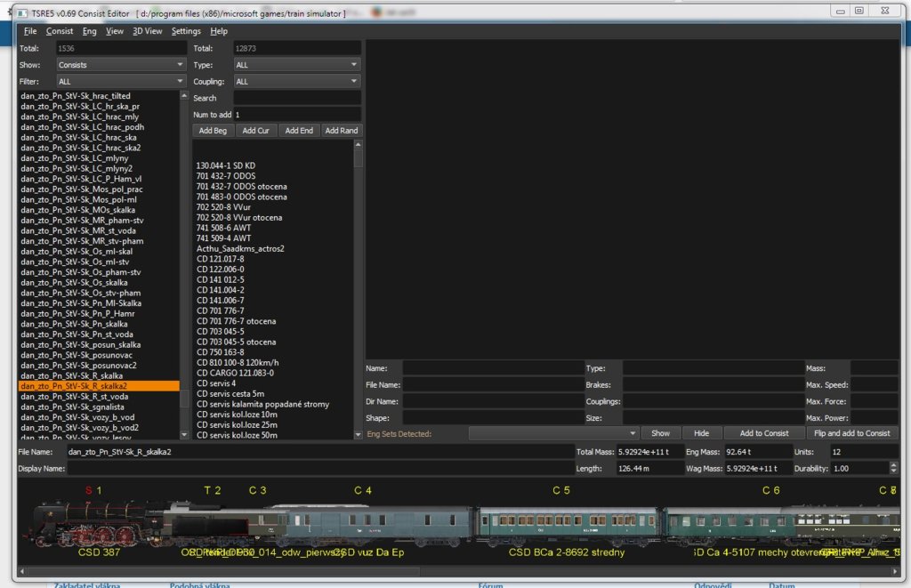911x588 pixels.
Task: Click the Num to add field
Action: coord(297,115)
